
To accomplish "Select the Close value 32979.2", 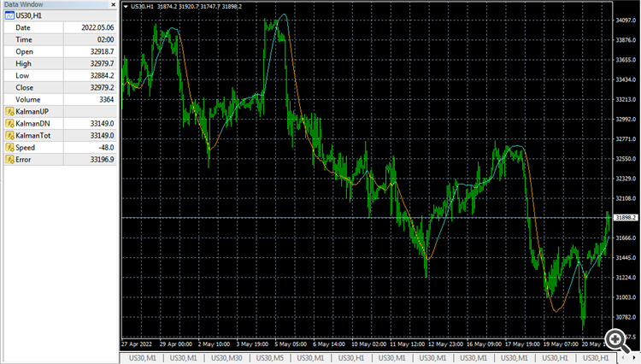I will pyautogui.click(x=102, y=88).
